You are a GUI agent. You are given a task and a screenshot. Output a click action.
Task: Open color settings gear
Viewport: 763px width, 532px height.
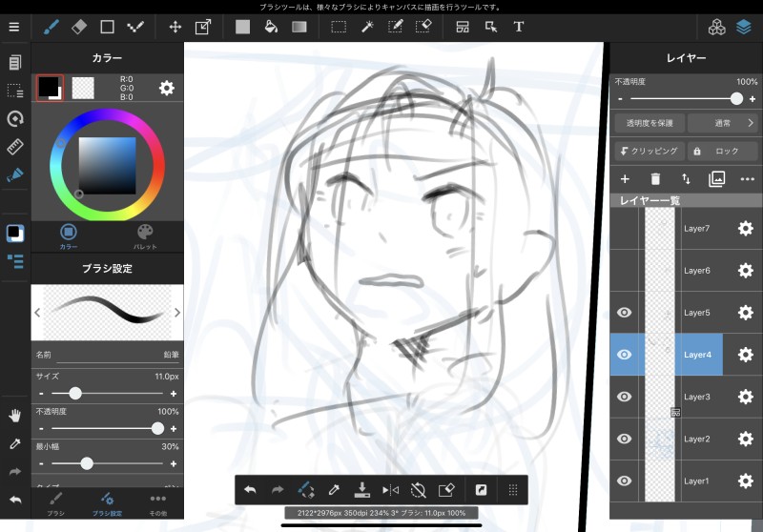166,88
